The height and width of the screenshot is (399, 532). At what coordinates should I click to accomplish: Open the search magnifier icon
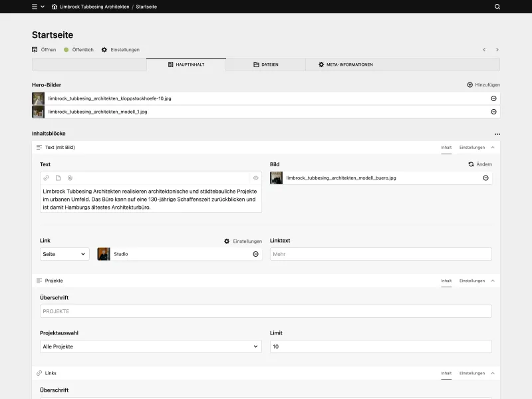coord(496,7)
